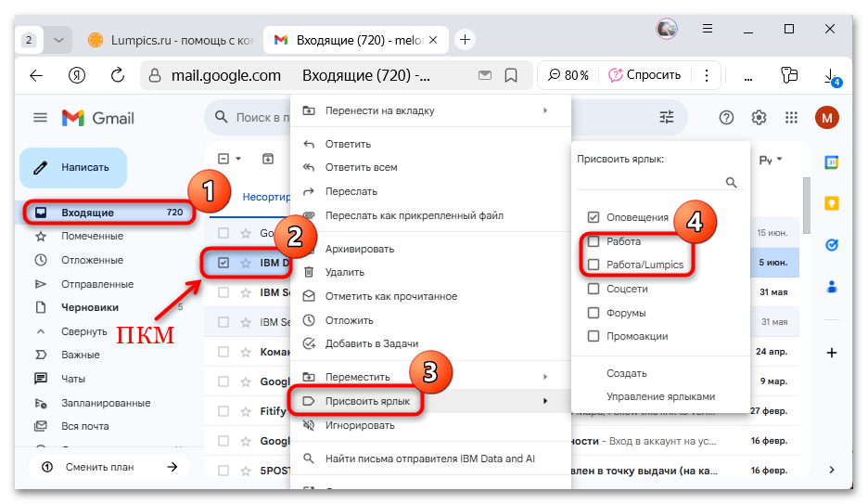Select the 5POST message checkbox
This screenshot has height=504, width=868.
tap(223, 471)
